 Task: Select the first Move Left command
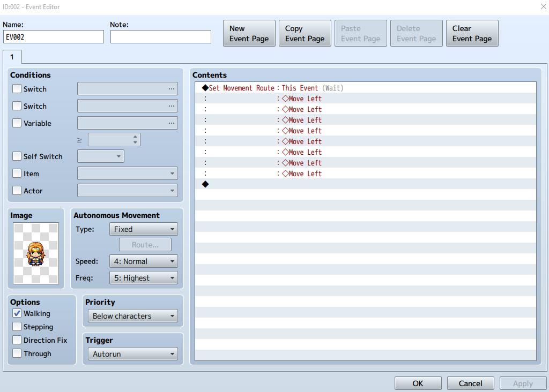tap(366, 99)
